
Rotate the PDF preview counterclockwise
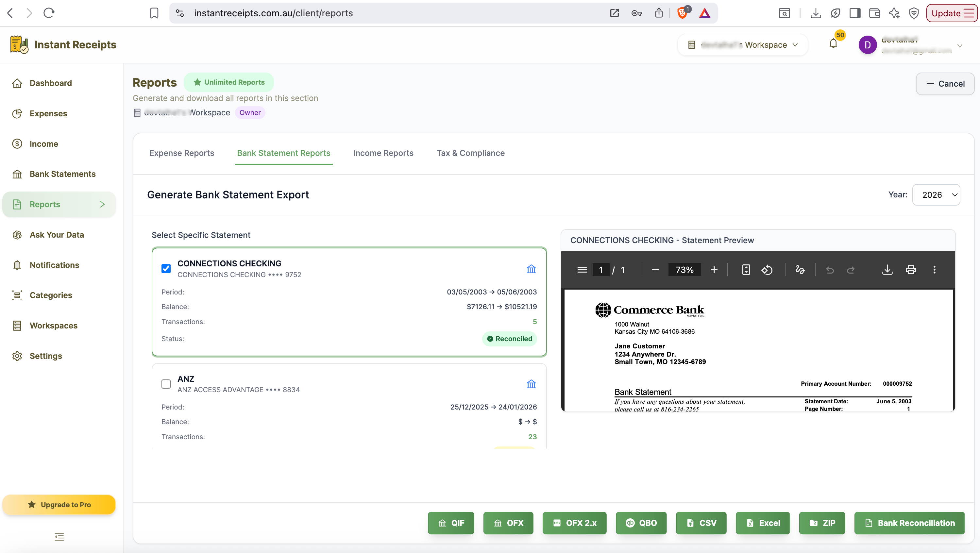[x=767, y=270]
